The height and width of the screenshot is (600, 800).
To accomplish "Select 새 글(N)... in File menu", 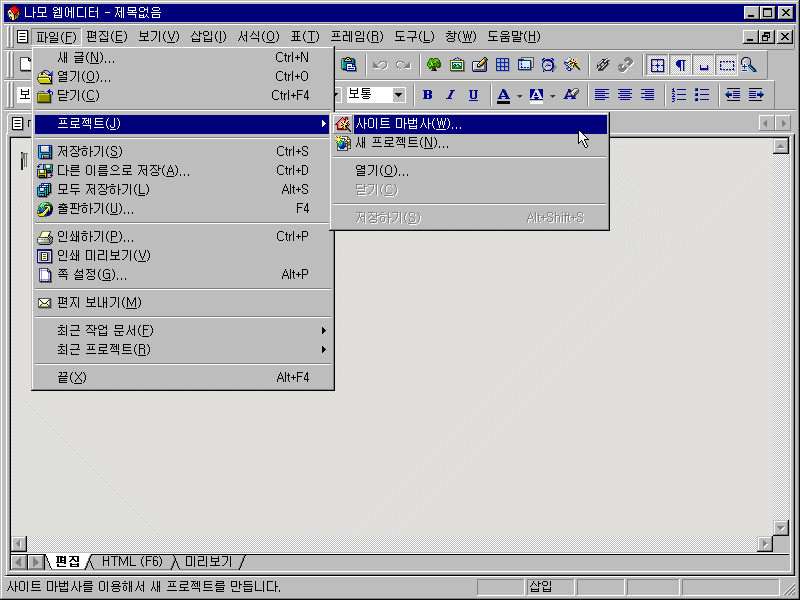I will pos(183,58).
